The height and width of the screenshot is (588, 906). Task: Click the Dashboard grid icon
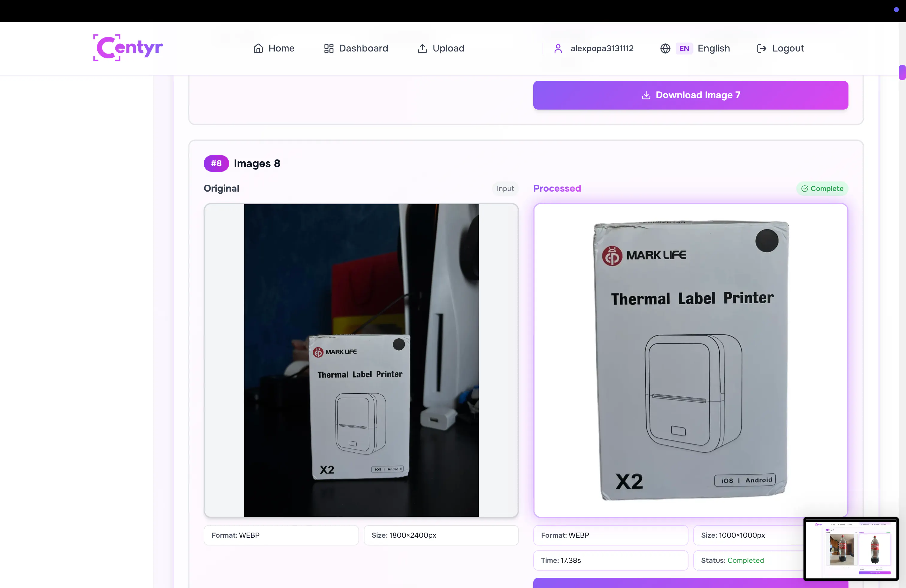(x=329, y=48)
